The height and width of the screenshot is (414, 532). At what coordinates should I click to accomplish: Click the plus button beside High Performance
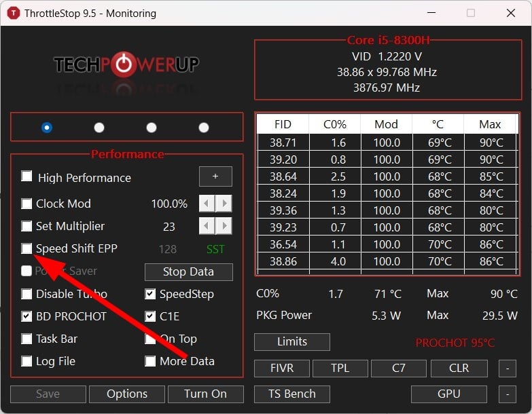tap(215, 176)
